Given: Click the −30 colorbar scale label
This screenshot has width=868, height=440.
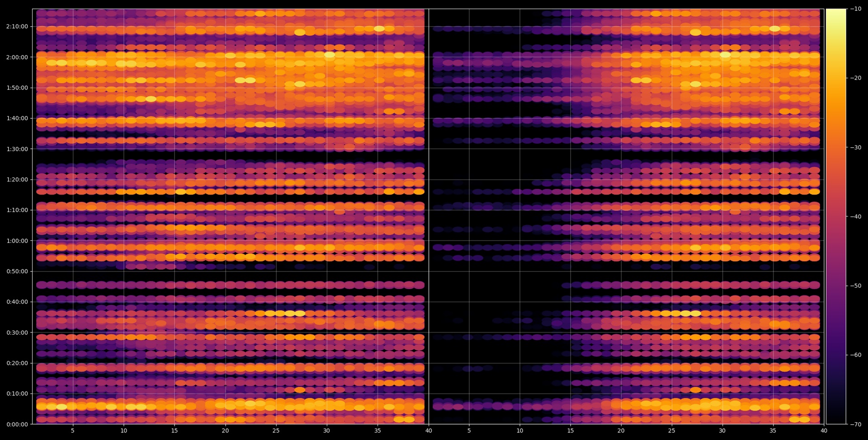Looking at the screenshot, I should 855,147.
